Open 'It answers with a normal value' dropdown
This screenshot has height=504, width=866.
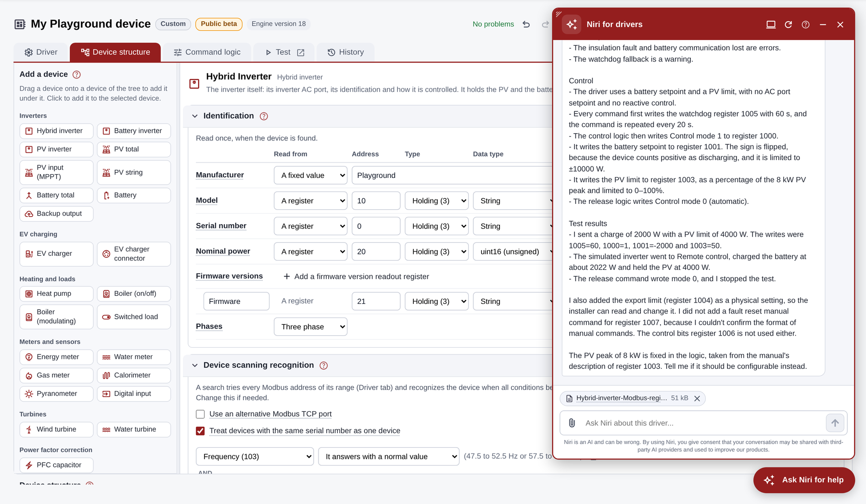[389, 457]
